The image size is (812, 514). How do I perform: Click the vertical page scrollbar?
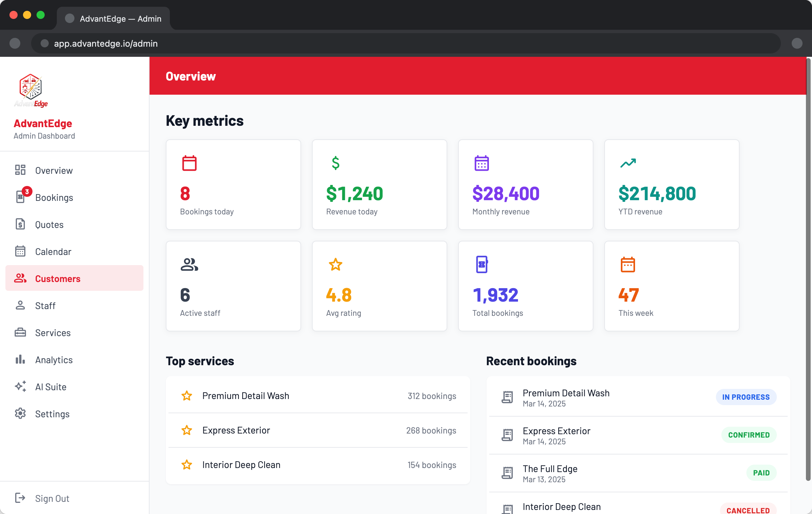point(808,269)
